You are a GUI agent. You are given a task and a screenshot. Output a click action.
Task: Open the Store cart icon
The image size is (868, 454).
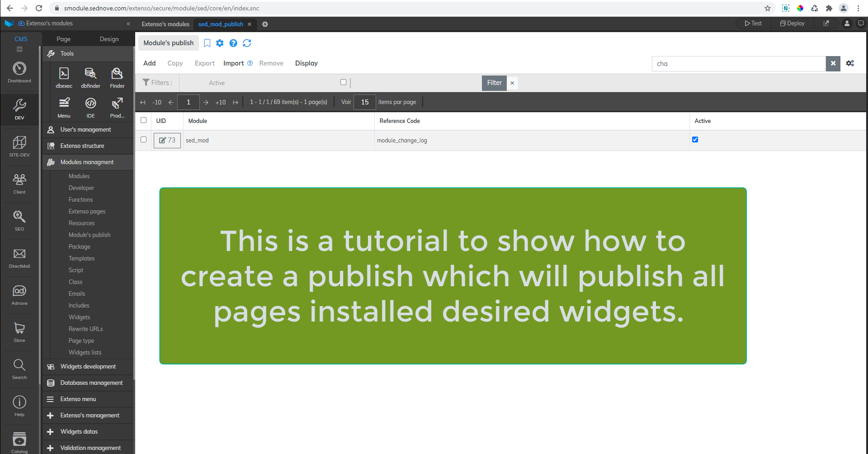pos(19,332)
